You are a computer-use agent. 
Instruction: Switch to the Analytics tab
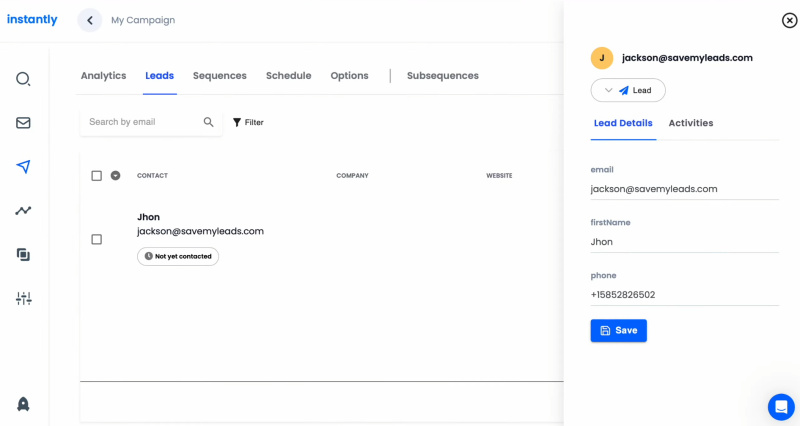pyautogui.click(x=103, y=76)
